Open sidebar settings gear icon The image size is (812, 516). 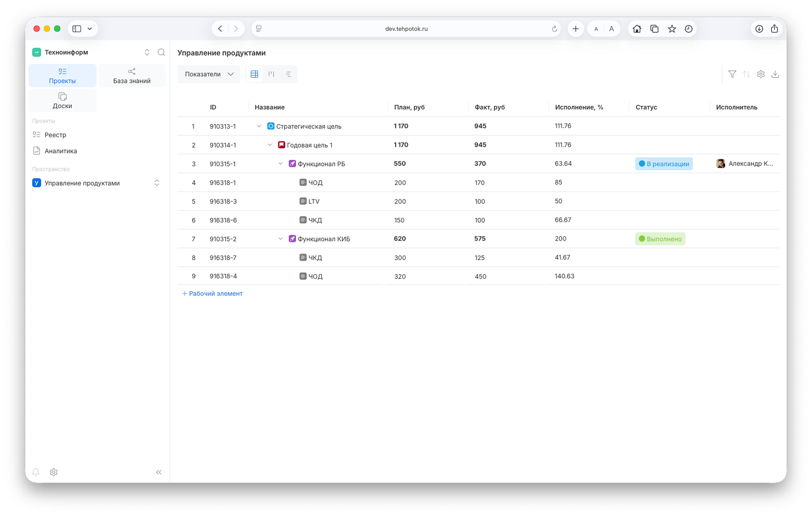point(54,472)
